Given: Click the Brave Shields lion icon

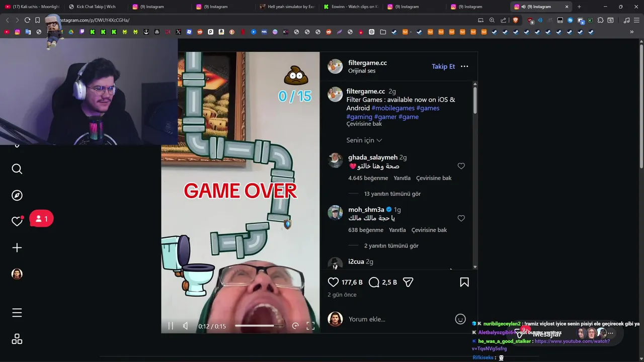Looking at the screenshot, I should [515, 20].
